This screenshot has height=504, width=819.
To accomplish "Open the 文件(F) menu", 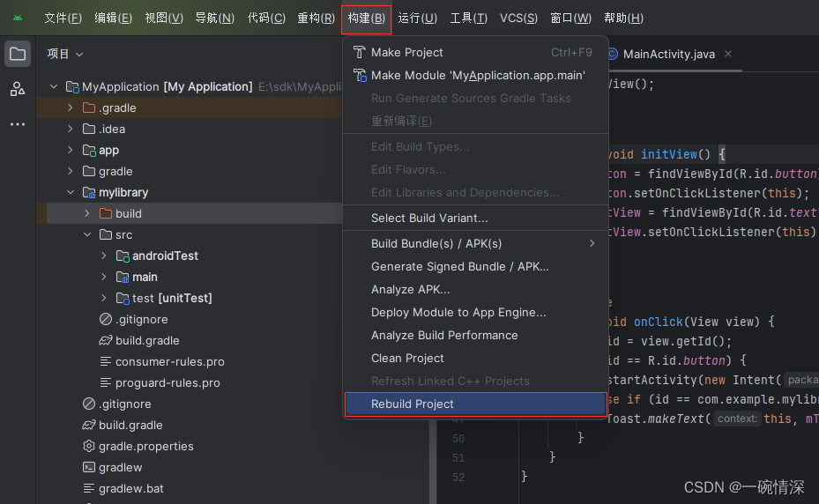I will (x=63, y=19).
